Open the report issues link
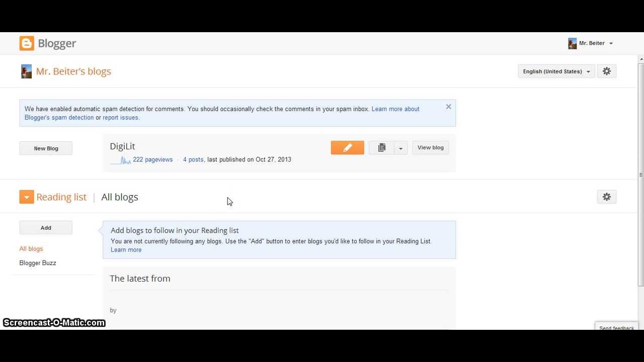 120,118
